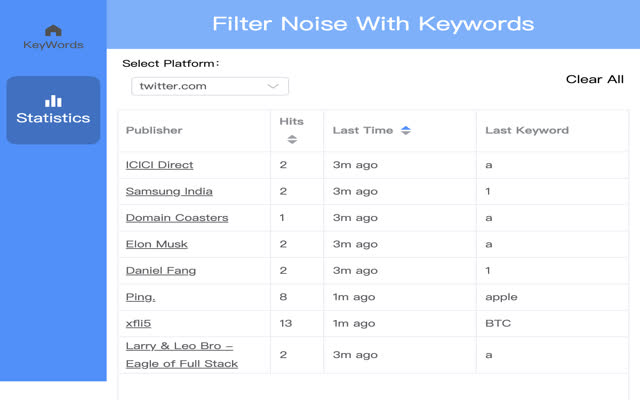Click the Last Keyword column header
Screen dimensions: 640x400
[x=527, y=130]
